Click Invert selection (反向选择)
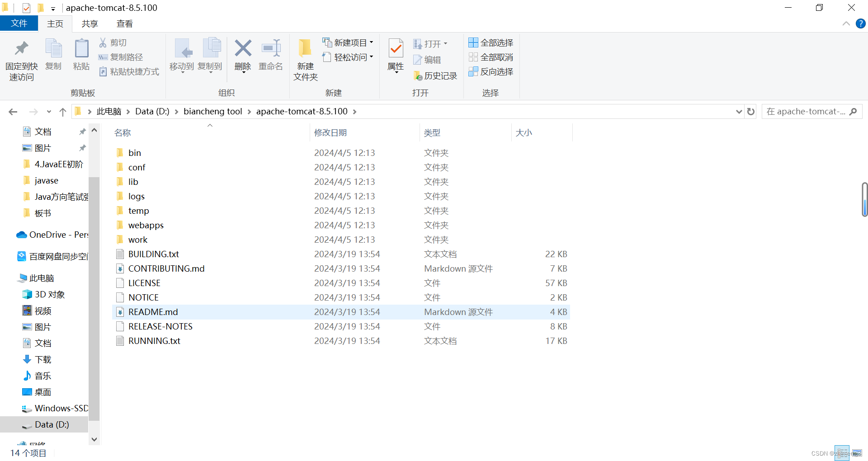 491,71
